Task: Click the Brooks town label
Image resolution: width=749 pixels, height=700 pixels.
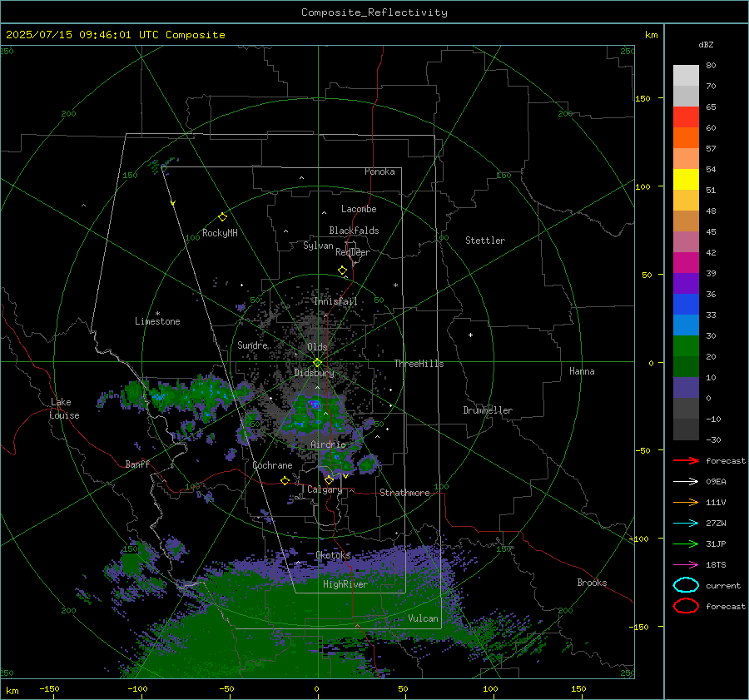Action: tap(592, 583)
